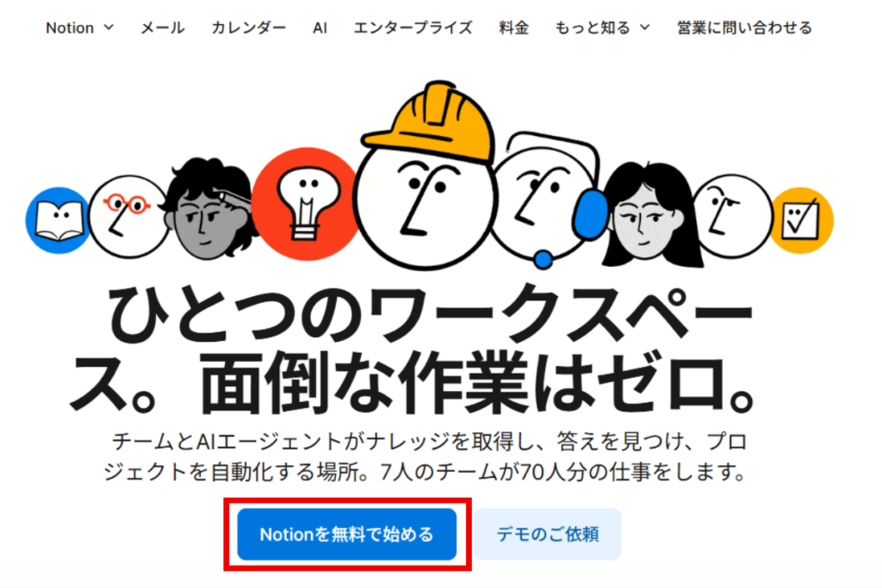
Task: Click the curly-haired gray face illustration
Action: point(208,211)
